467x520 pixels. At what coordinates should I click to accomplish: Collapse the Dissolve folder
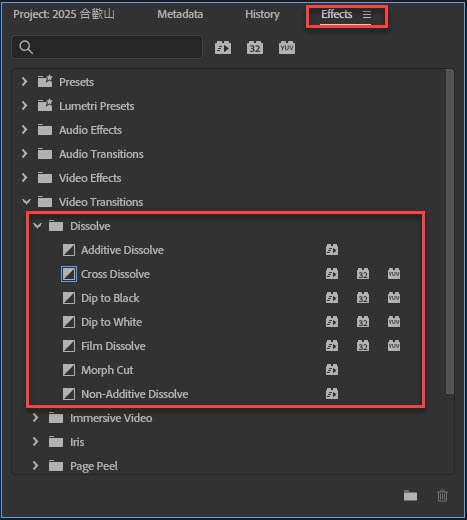click(38, 226)
